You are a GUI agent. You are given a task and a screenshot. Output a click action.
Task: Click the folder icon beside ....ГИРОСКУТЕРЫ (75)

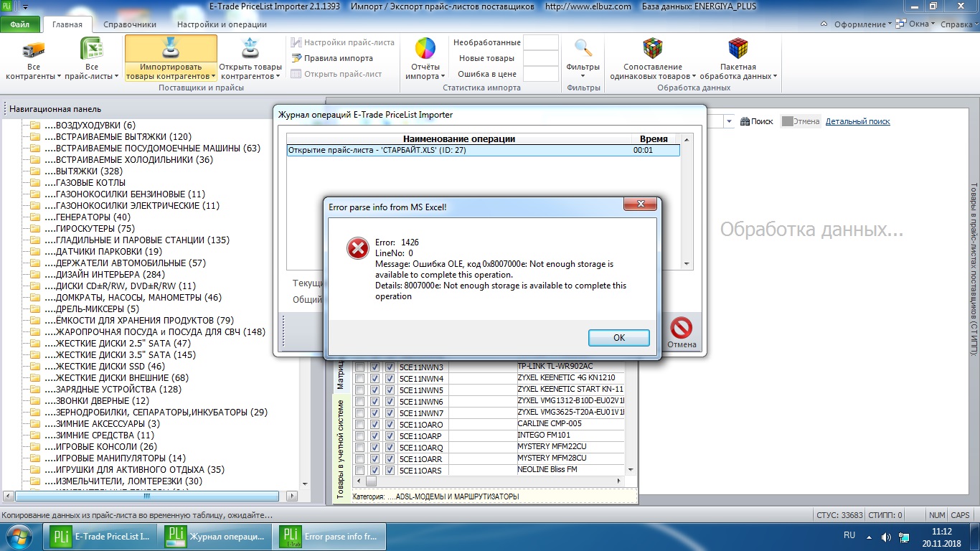pos(34,229)
